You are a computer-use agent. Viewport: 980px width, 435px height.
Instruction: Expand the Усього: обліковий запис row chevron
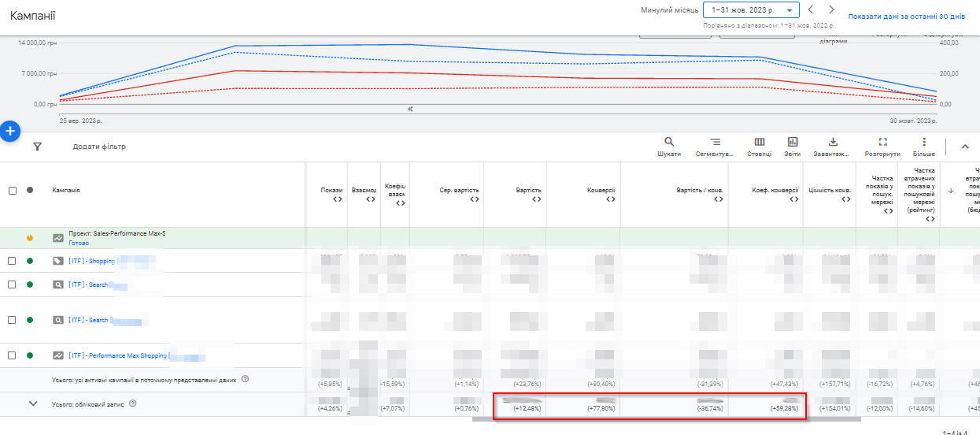tap(33, 403)
